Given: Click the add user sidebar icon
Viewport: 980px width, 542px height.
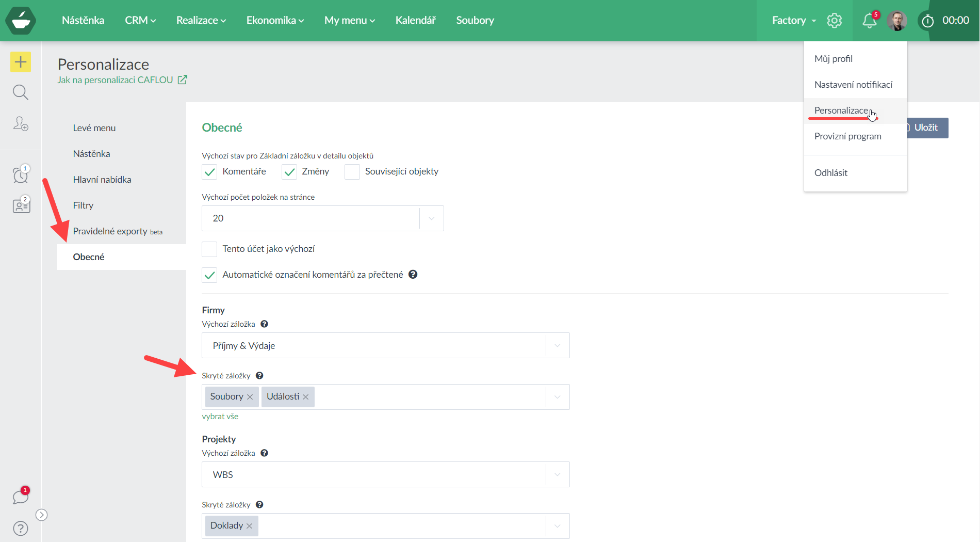Looking at the screenshot, I should pos(21,123).
